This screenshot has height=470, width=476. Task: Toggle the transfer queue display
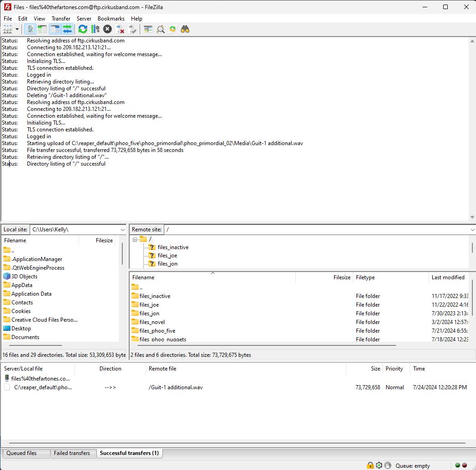(67, 29)
